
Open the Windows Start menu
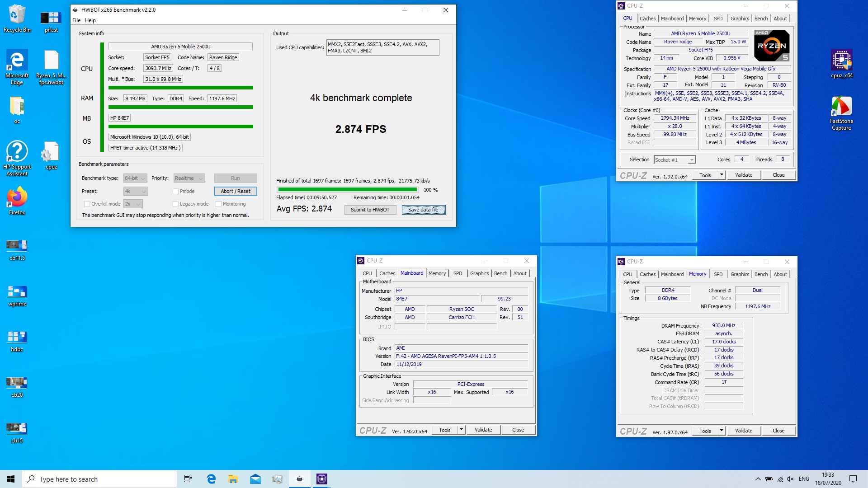coord(11,479)
